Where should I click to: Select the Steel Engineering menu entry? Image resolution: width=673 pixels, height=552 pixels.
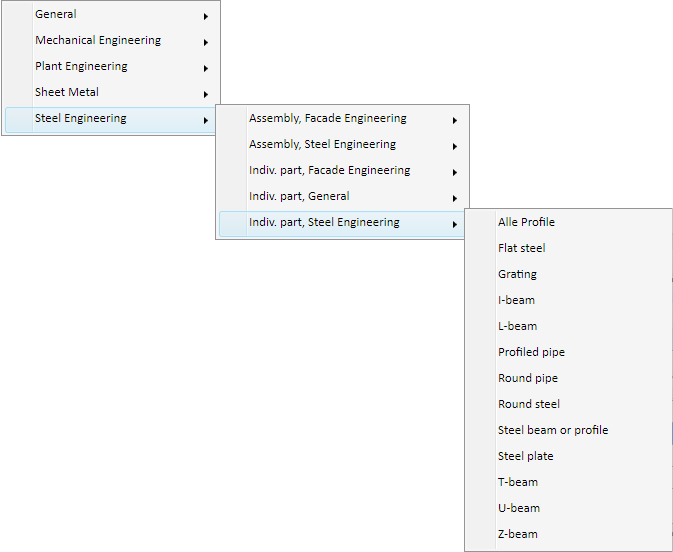coord(111,120)
